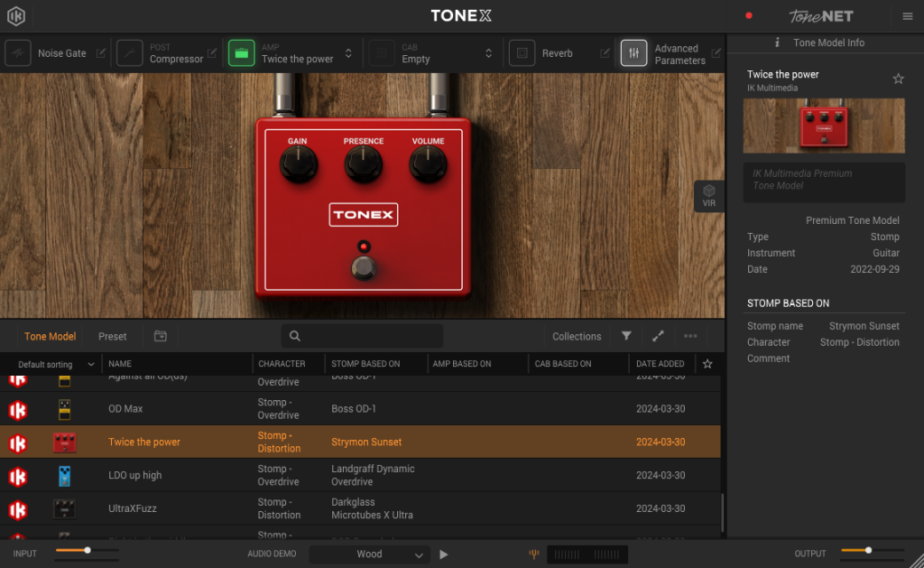
Task: Toggle the Compressor block
Action: point(130,53)
